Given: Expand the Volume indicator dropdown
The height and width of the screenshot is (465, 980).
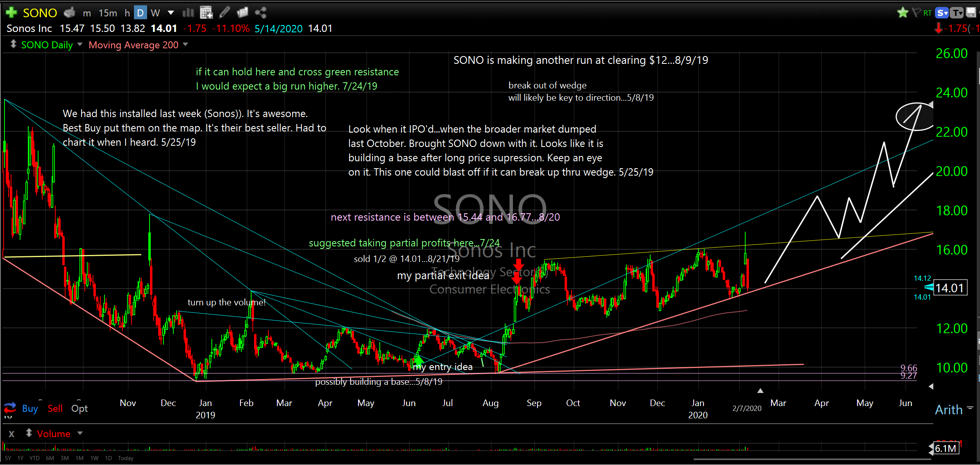Looking at the screenshot, I should [80, 433].
